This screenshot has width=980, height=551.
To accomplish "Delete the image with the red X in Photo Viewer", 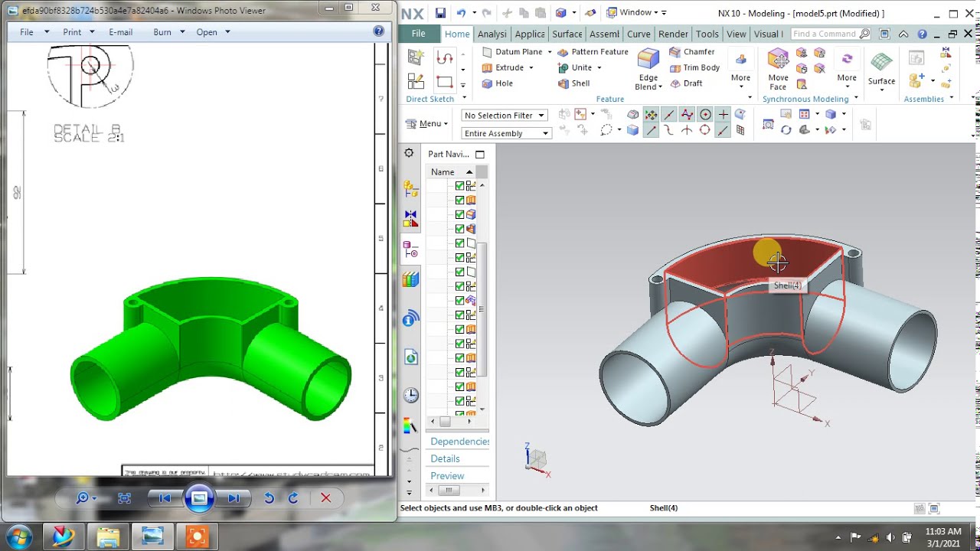I will pos(325,498).
